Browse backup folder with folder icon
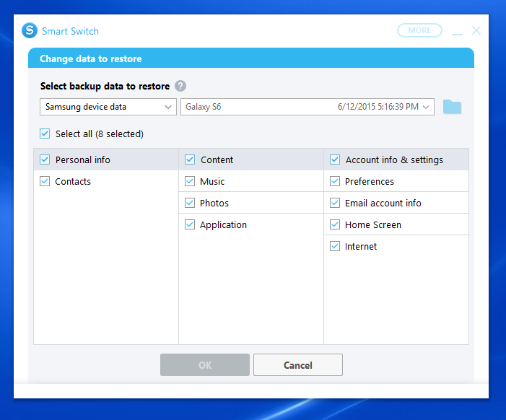The height and width of the screenshot is (420, 506). [452, 107]
